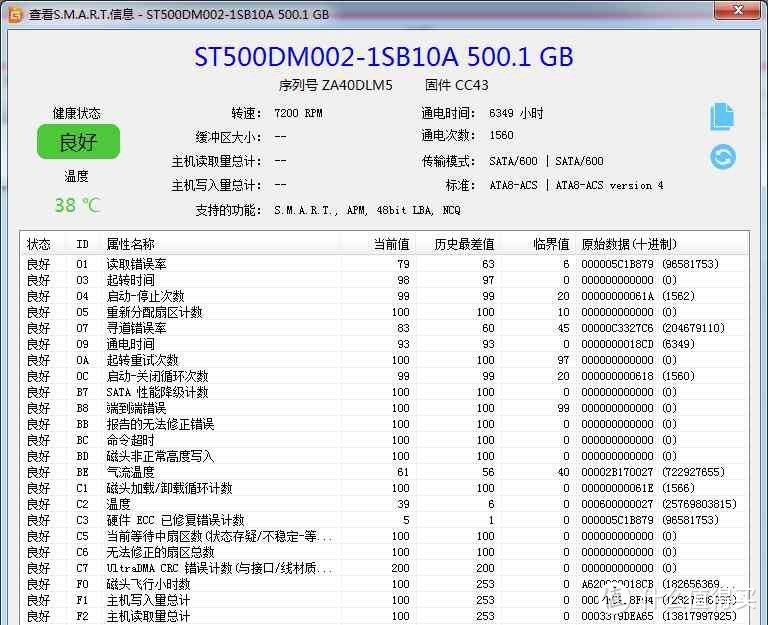Select the 磁头飞行小时数 row

pos(384,584)
